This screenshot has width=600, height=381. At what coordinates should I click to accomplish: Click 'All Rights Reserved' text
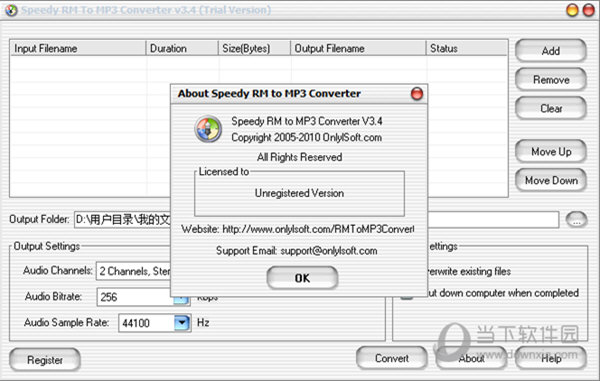[x=300, y=157]
